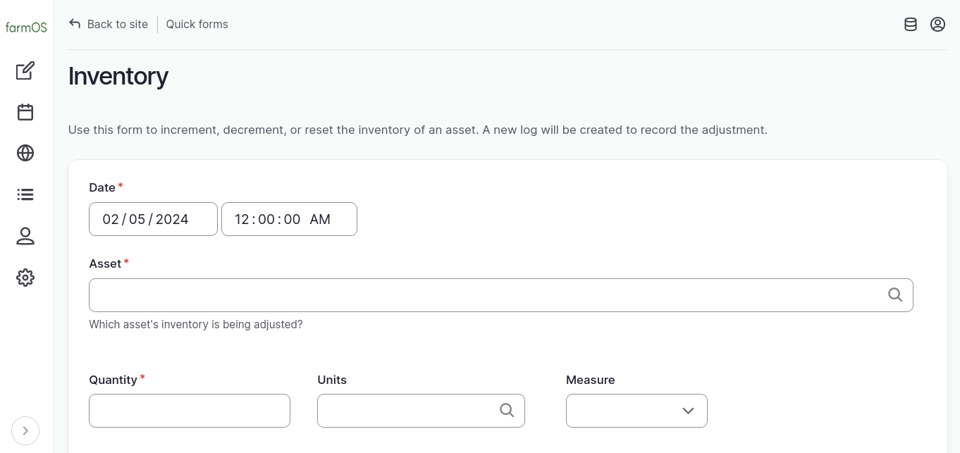Open the calendar icon in sidebar
The height and width of the screenshot is (453, 960).
[26, 112]
